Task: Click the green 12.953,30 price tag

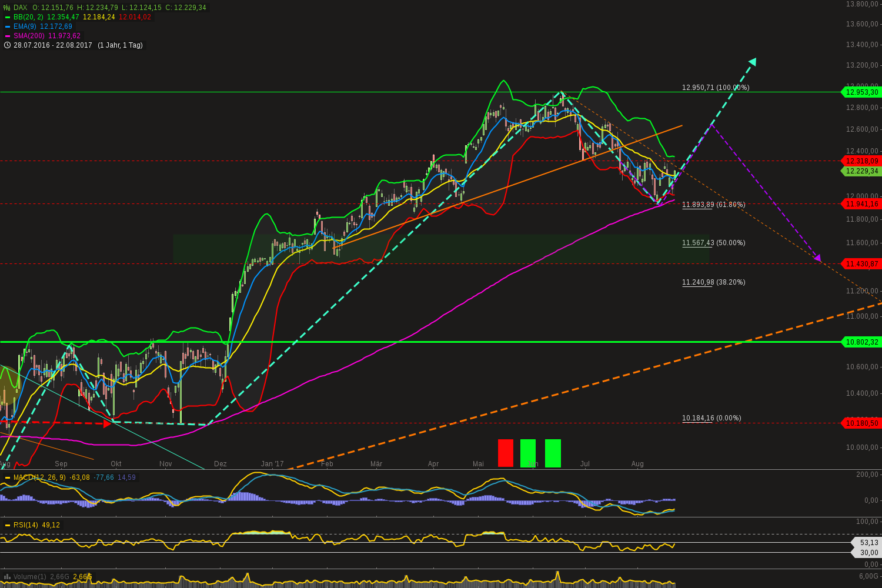Action: point(861,92)
